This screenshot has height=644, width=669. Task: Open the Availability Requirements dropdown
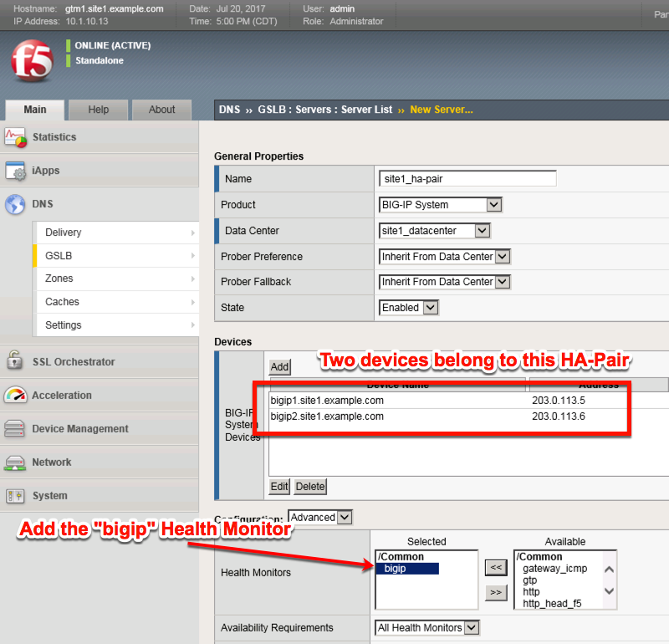(x=427, y=627)
